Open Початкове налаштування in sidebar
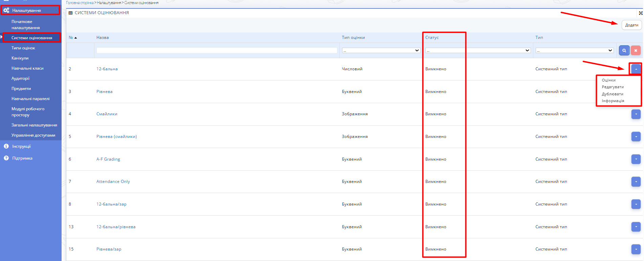The height and width of the screenshot is (261, 644). pos(25,25)
